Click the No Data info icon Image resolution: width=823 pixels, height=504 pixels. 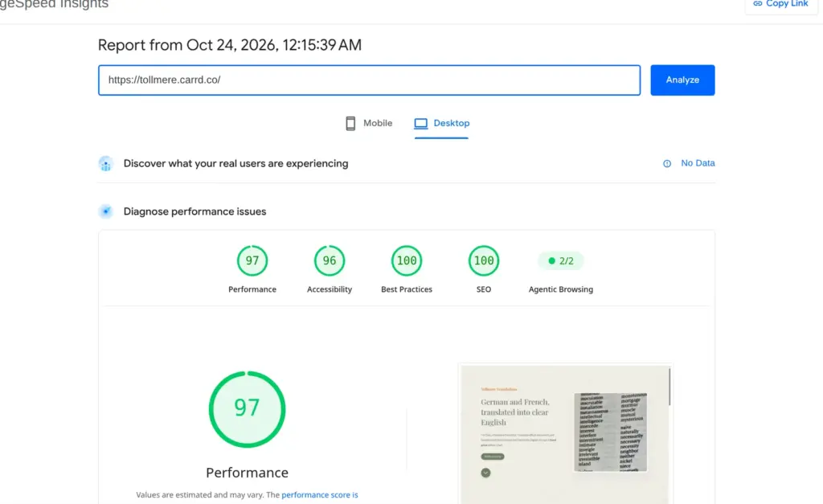(666, 163)
